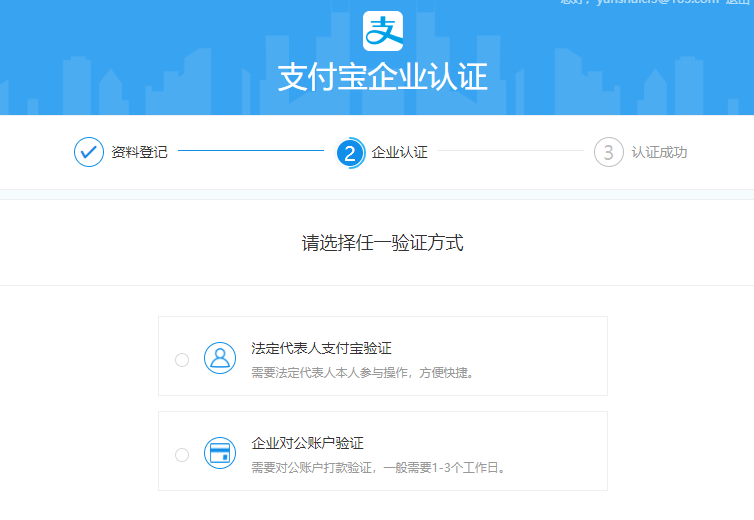The height and width of the screenshot is (520, 754).
Task: Click the step 3 circle icon
Action: pyautogui.click(x=609, y=152)
